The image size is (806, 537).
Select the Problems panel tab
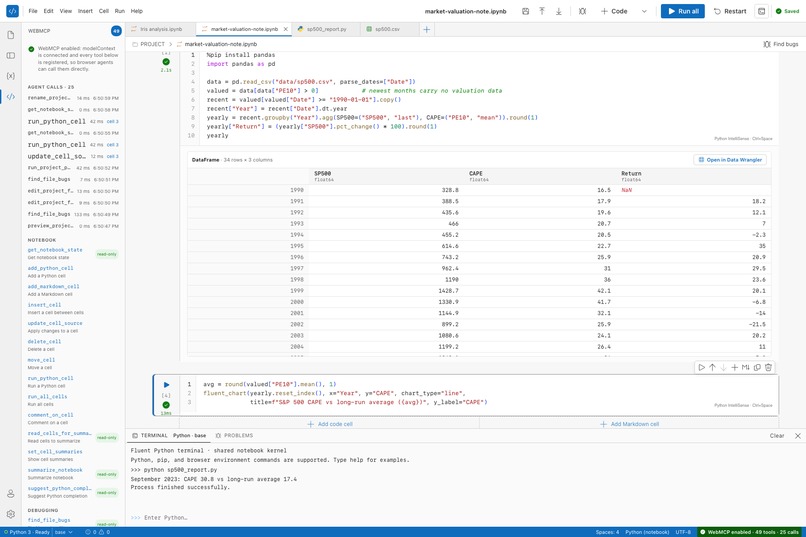pos(234,436)
